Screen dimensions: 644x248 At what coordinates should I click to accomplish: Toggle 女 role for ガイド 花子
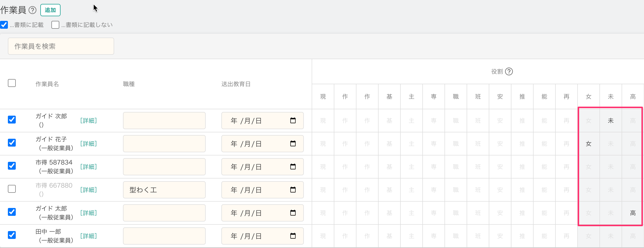tap(588, 144)
